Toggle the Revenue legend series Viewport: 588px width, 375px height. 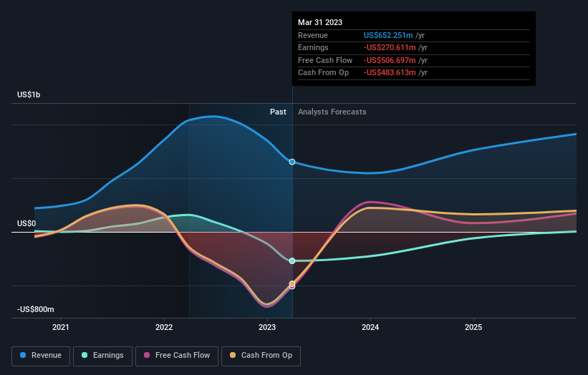pyautogui.click(x=41, y=356)
